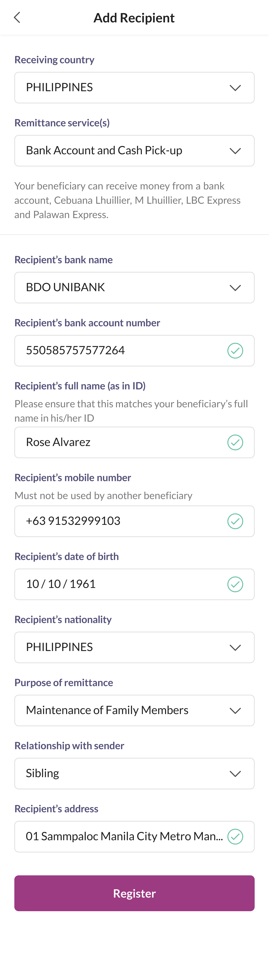Screen dimensions: 269x980
Task: Click the full name validation checkmark icon
Action: click(x=235, y=442)
